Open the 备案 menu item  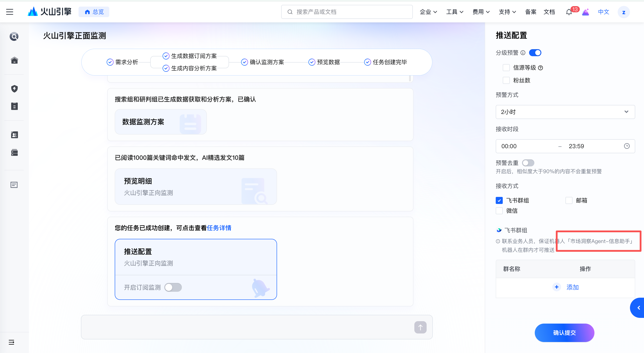[x=531, y=12]
